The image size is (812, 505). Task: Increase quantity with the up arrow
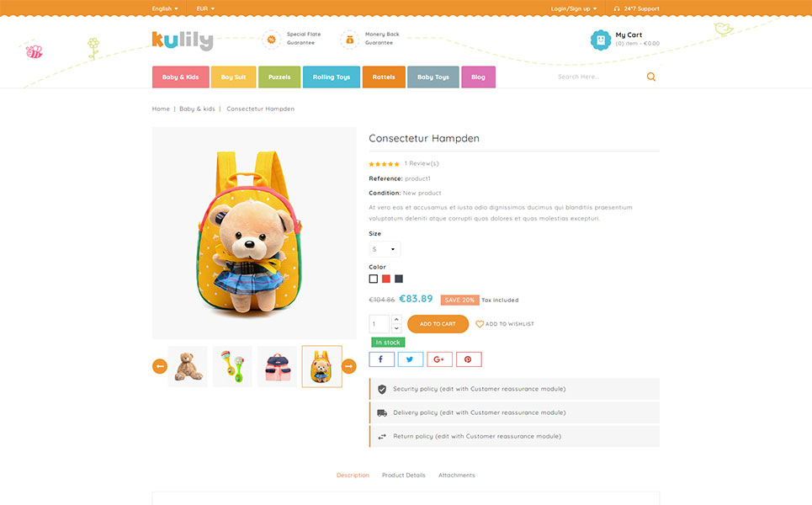[396, 319]
